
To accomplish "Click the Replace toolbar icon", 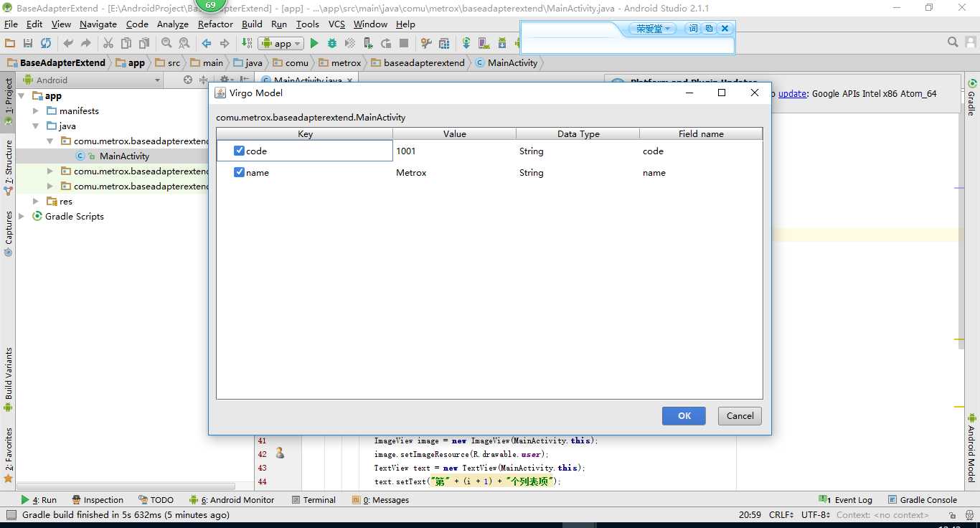I will point(184,43).
